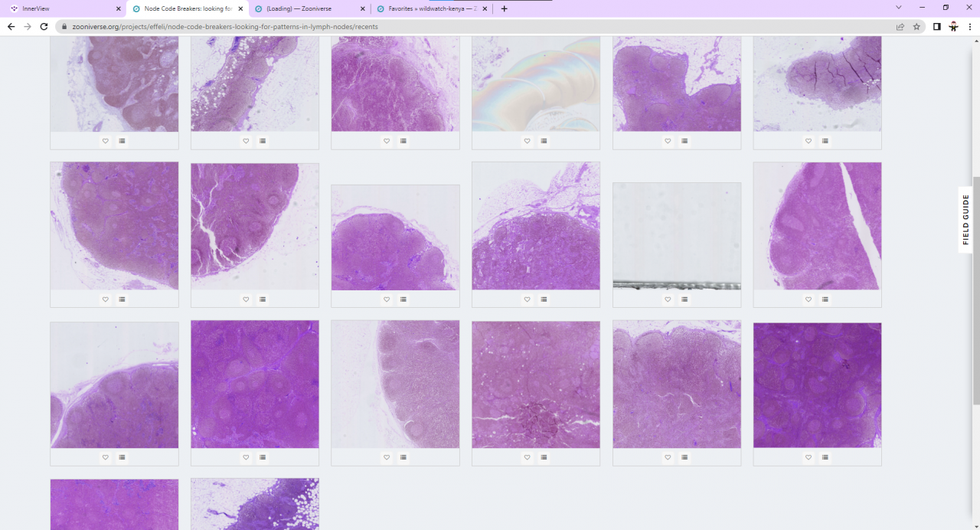Viewport: 980px width, 530px height.
Task: Collect the diagonal tissue strip with bubbles
Action: coord(263,141)
